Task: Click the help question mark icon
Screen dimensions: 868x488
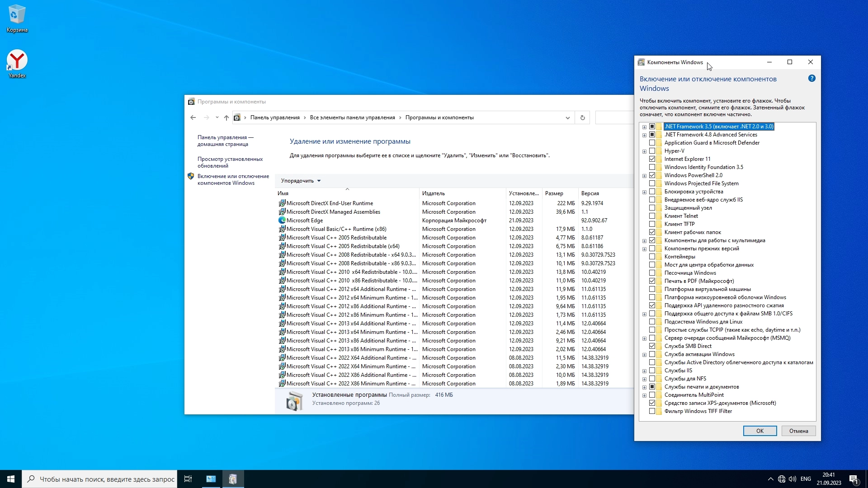Action: (x=811, y=79)
